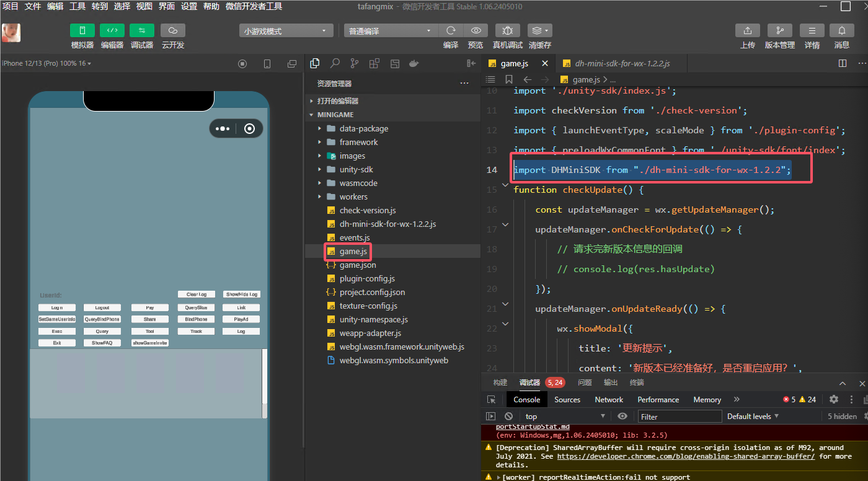Collapse the sidebar using the arrow icon
This screenshot has height=481, width=868.
pyautogui.click(x=471, y=63)
